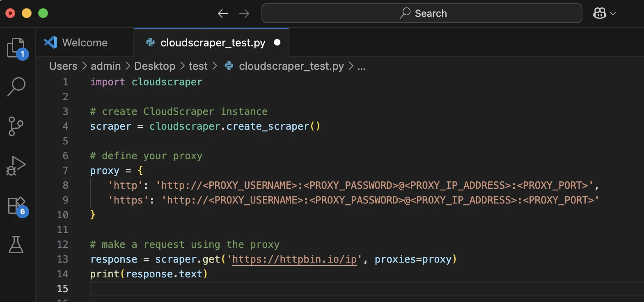Close unsaved tab via the dot indicator
The width and height of the screenshot is (644, 302).
[x=277, y=42]
